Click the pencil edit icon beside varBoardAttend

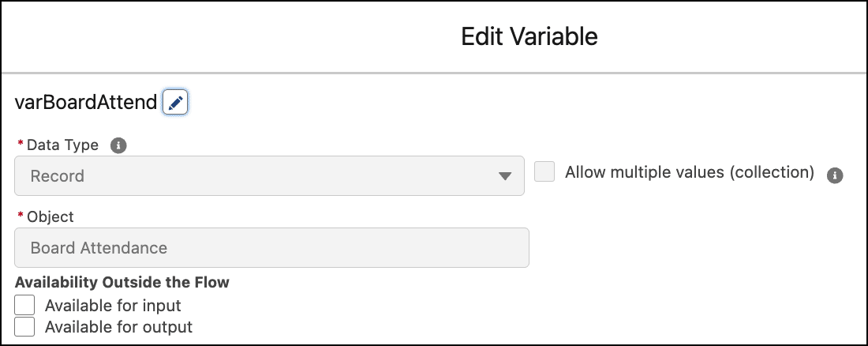175,103
